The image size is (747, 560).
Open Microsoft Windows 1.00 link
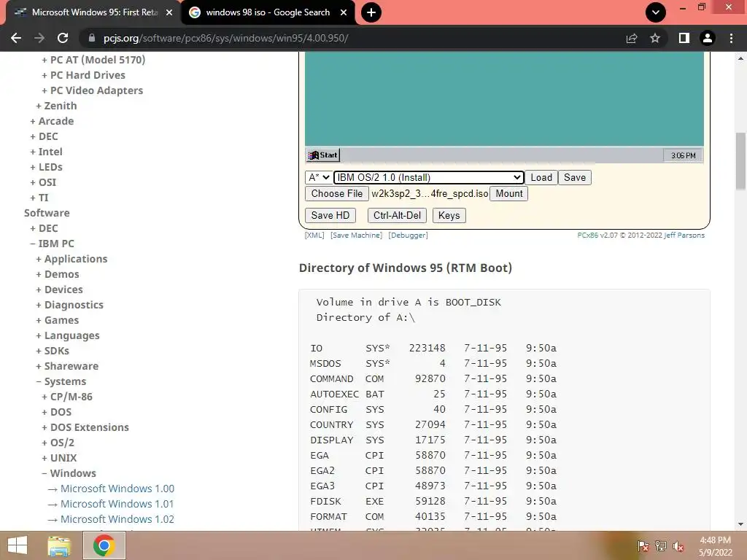tap(117, 489)
